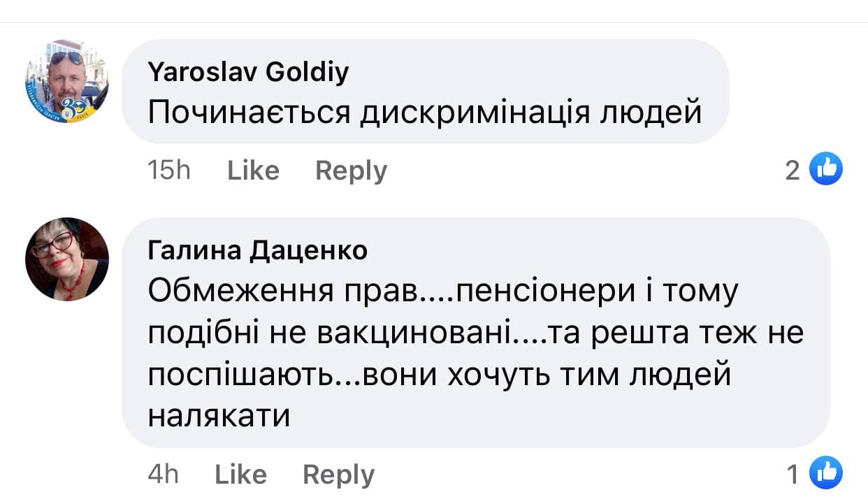The height and width of the screenshot is (497, 868).
Task: Click the thumbs-up reaction icon on Yaroslav's comment
Action: coord(825,168)
